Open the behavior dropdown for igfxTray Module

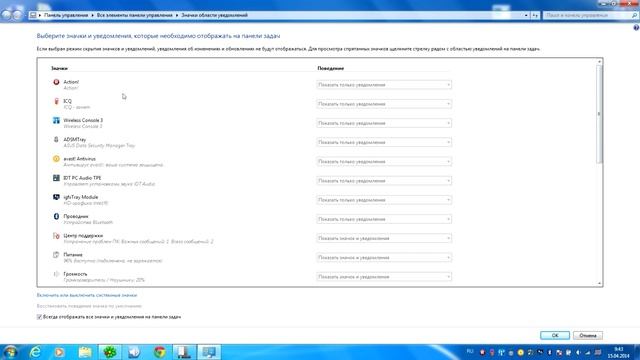coord(384,200)
